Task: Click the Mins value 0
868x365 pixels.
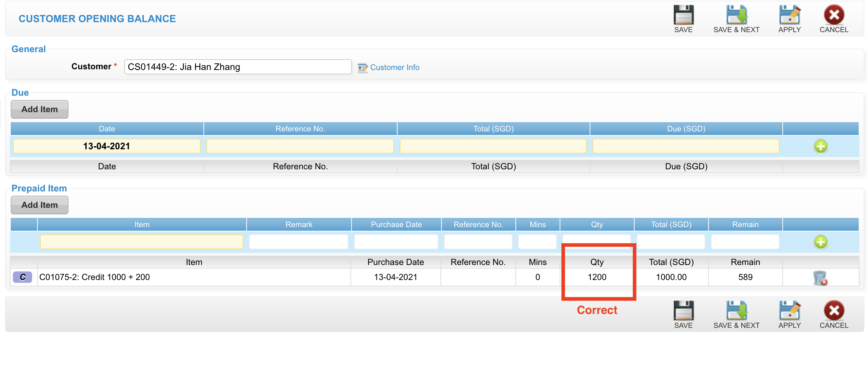Action: 538,277
